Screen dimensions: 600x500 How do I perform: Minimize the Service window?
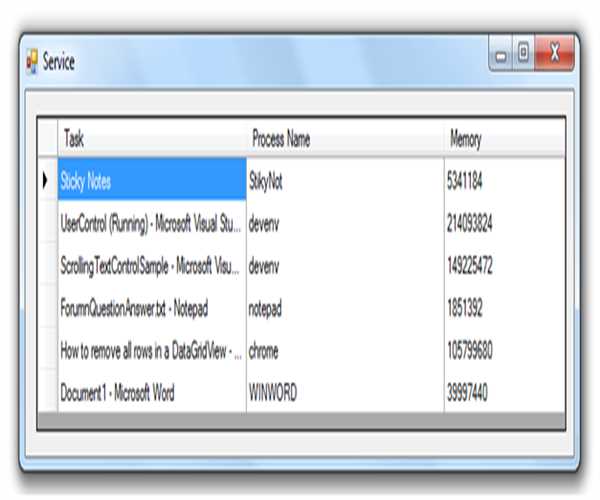click(499, 53)
